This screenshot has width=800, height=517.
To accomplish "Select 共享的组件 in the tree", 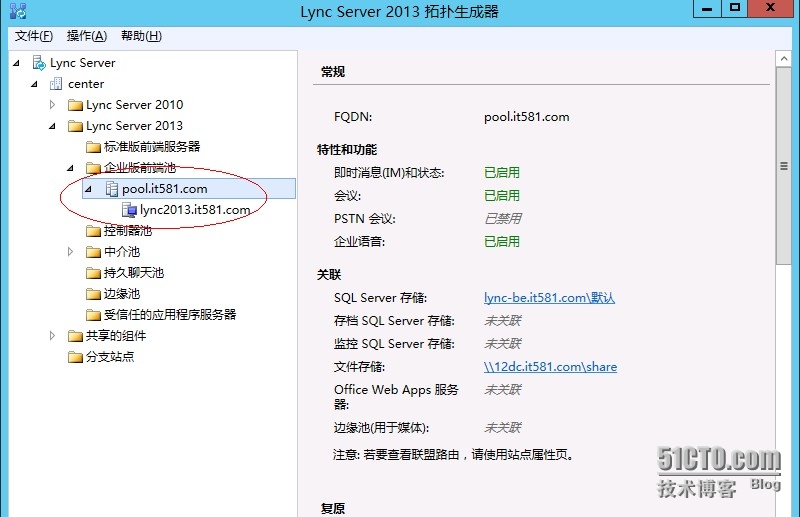I will pyautogui.click(x=116, y=335).
